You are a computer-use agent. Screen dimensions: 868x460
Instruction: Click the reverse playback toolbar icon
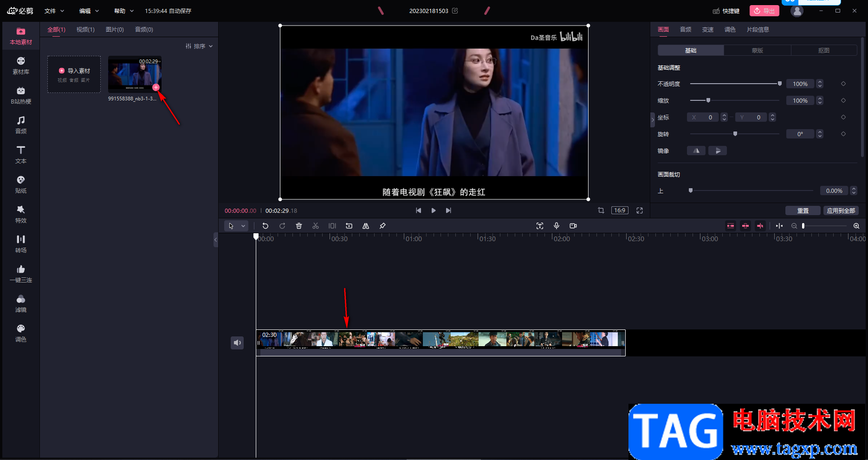point(349,226)
